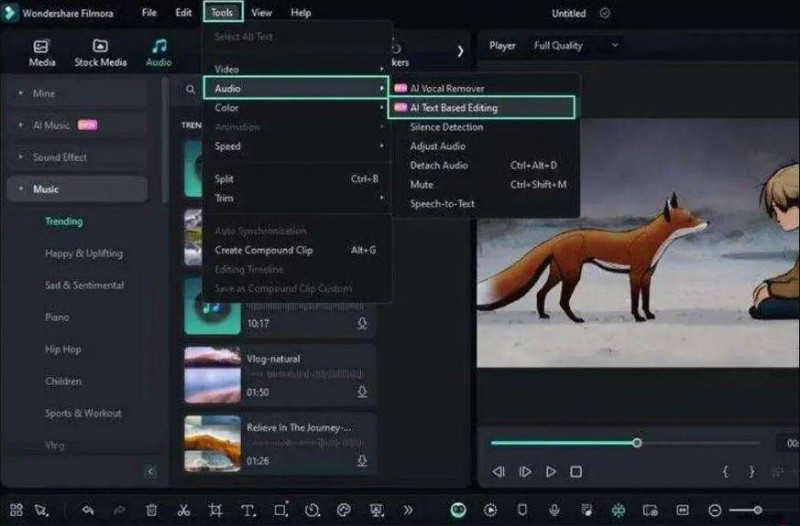This screenshot has height=526, width=800.
Task: Switch to the Stock Media tab
Action: [100, 52]
